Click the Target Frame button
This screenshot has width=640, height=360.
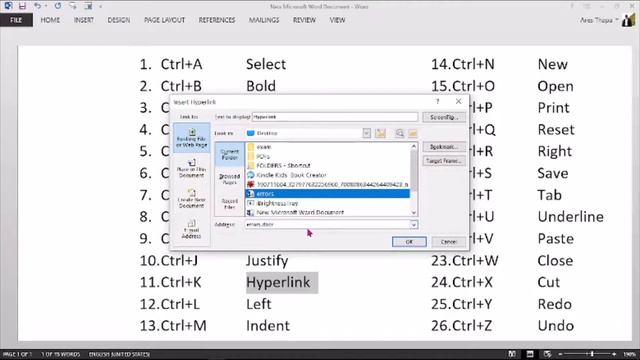[444, 161]
